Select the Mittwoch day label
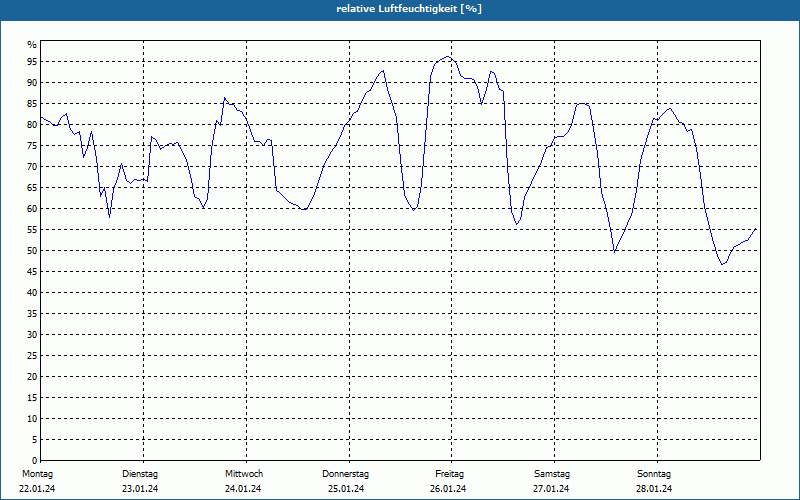This screenshot has width=800, height=500. [x=244, y=474]
